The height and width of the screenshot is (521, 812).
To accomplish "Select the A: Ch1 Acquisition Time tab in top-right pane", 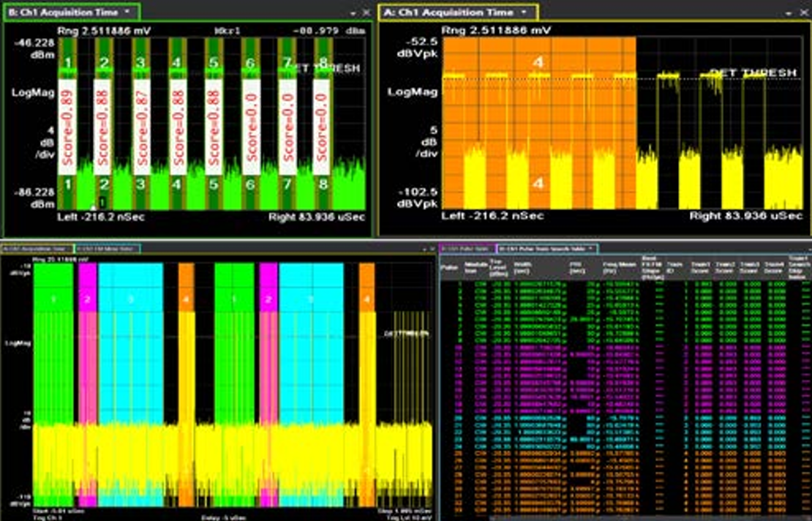I will coord(458,12).
